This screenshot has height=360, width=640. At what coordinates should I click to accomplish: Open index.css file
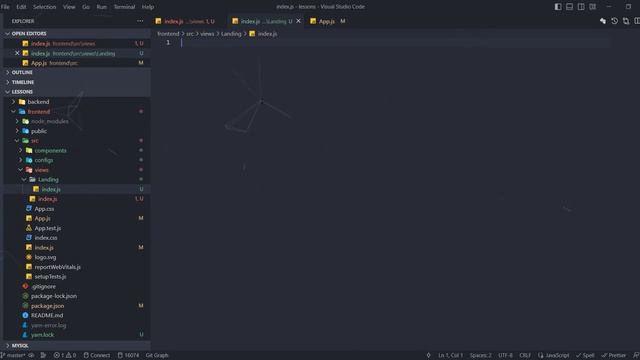pos(77,238)
